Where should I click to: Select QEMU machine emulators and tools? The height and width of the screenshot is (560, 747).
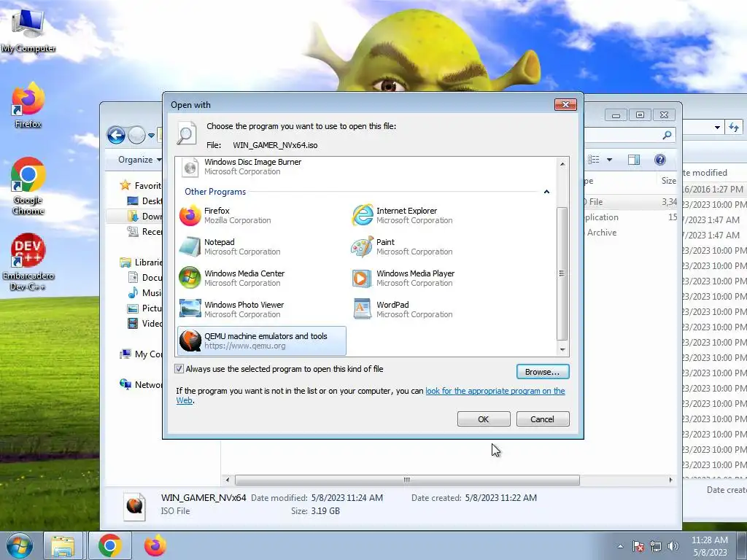point(261,341)
